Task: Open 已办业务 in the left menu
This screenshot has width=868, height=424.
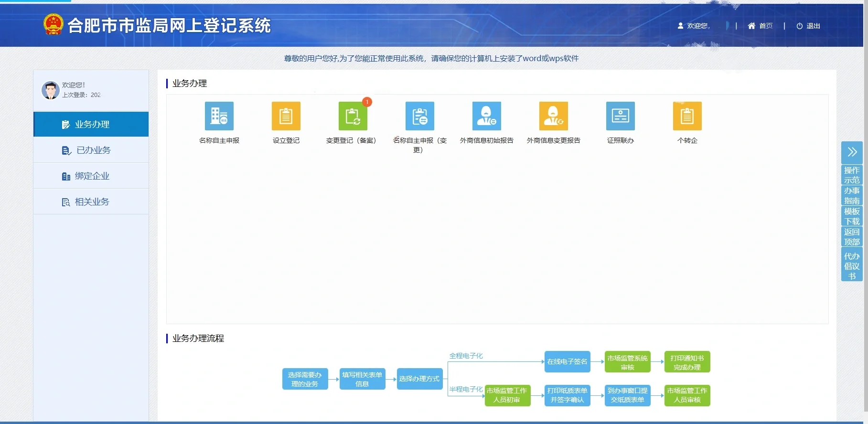Action: pyautogui.click(x=91, y=150)
